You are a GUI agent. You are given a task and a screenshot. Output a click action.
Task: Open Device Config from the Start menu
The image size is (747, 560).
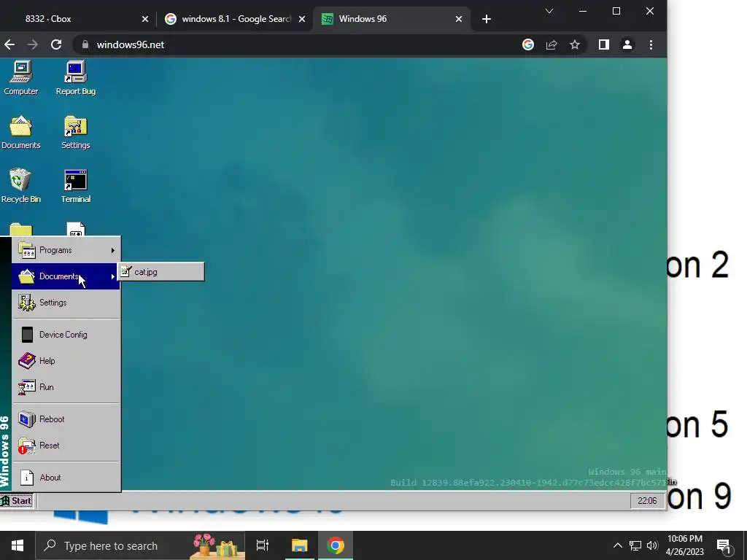[x=66, y=334]
